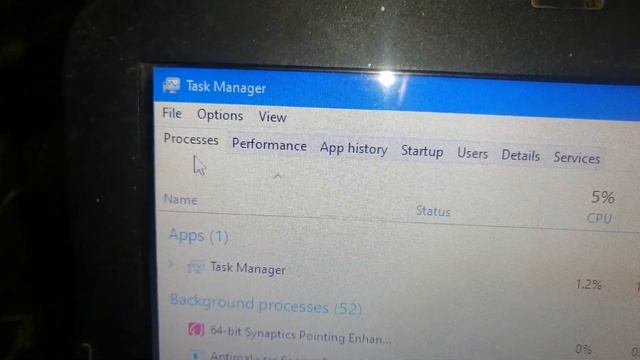Open the Users tab

[x=473, y=153]
